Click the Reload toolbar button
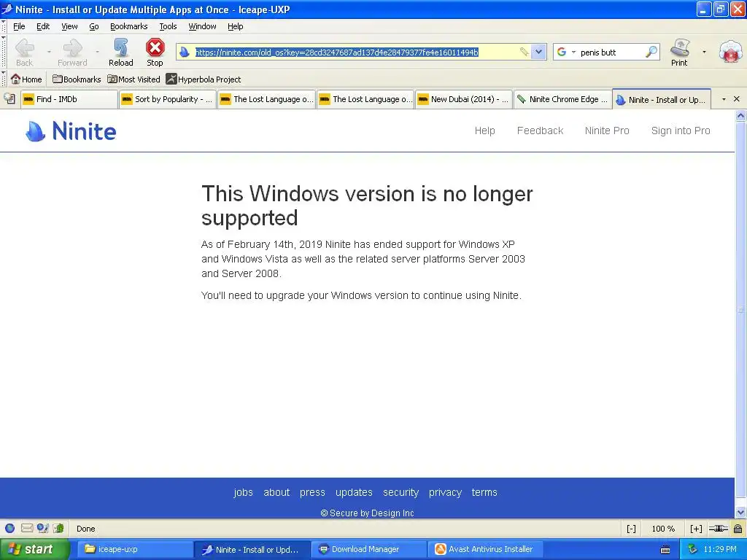 [120, 52]
